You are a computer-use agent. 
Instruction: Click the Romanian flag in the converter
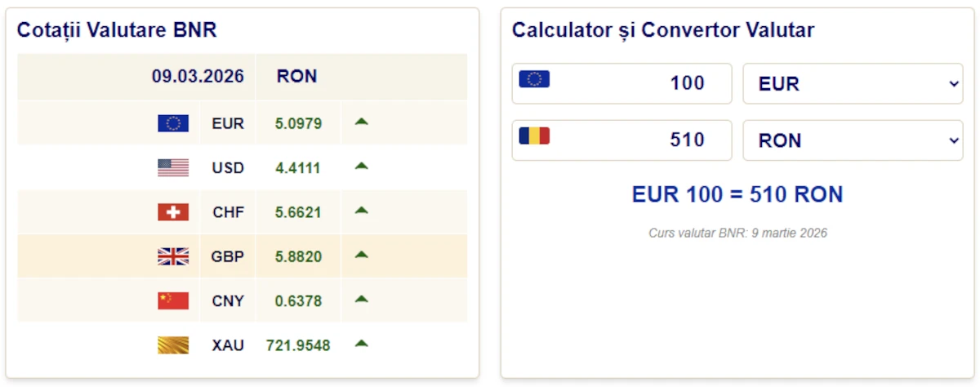point(534,136)
